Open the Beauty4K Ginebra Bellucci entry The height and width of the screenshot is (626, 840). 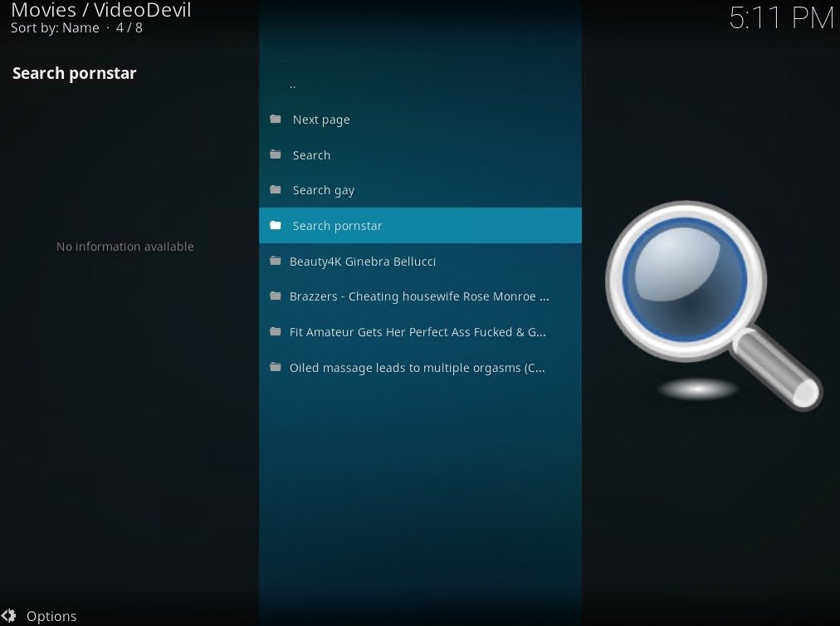click(363, 261)
